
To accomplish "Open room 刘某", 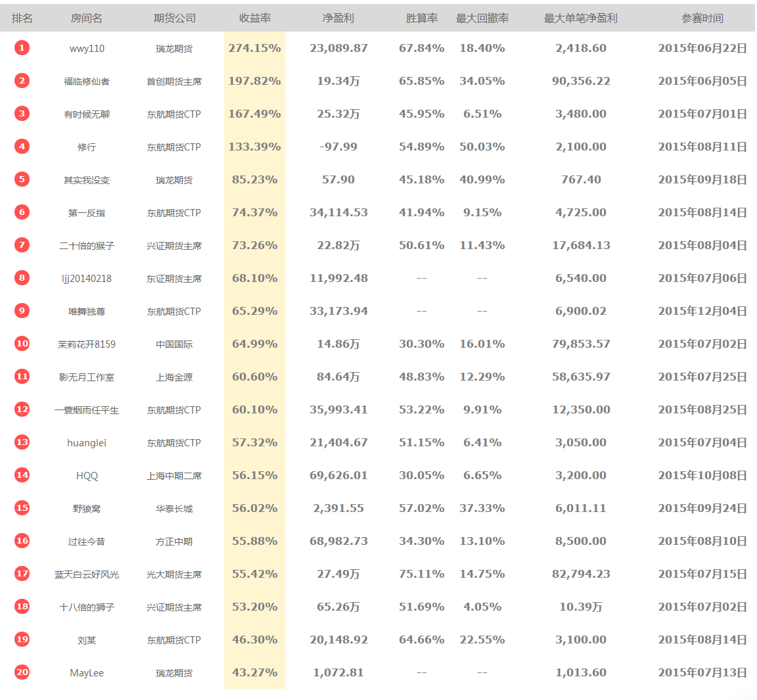I will [x=87, y=640].
